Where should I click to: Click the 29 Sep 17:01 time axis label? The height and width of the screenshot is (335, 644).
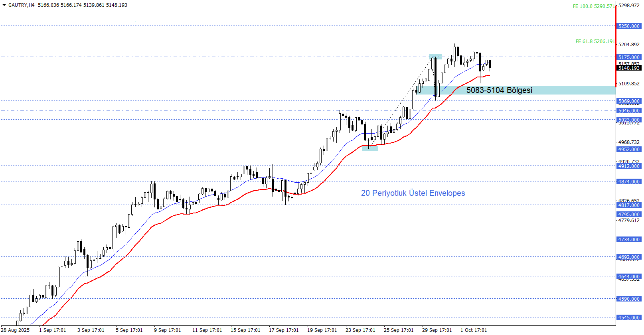[x=437, y=330]
